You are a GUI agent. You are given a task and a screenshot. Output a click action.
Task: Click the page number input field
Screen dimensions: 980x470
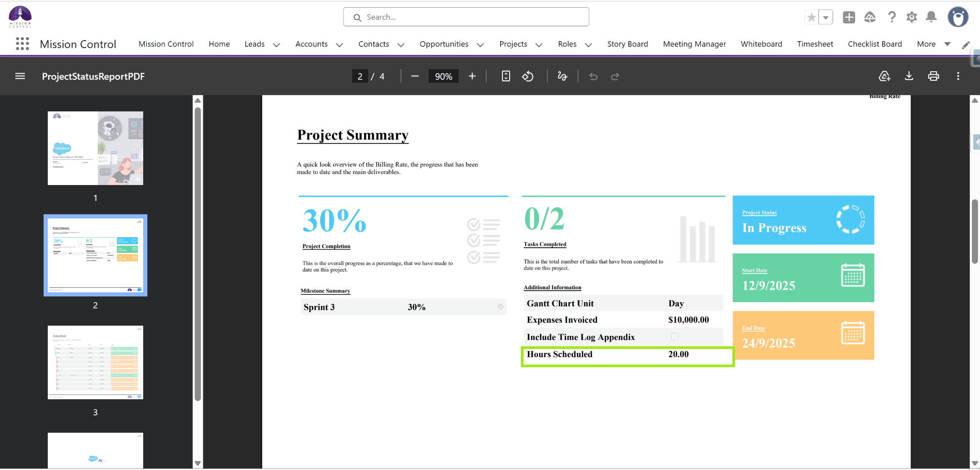tap(360, 76)
